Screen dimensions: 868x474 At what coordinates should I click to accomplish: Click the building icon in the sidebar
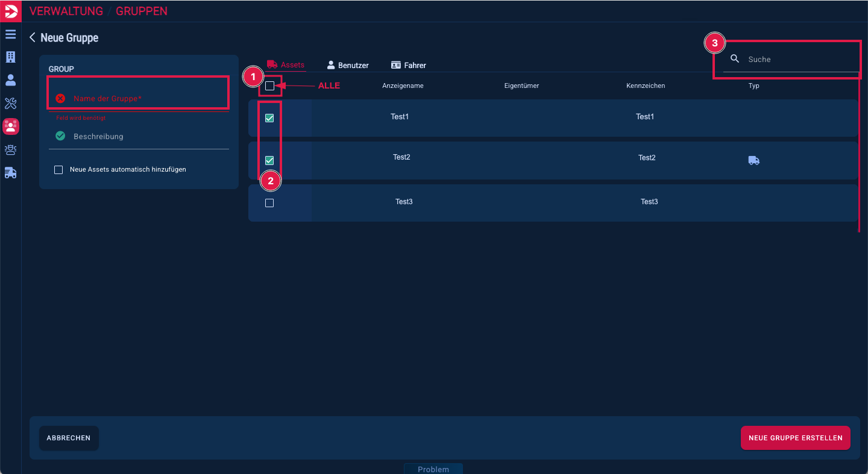coord(10,57)
